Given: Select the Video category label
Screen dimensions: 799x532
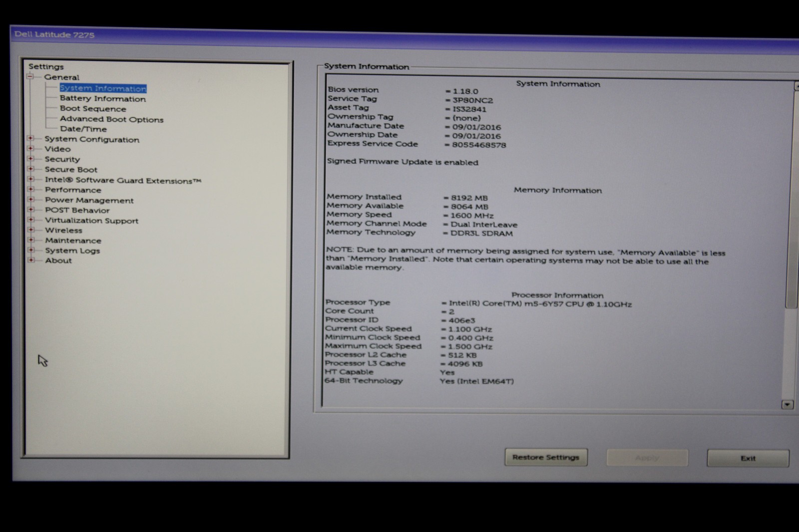Looking at the screenshot, I should [x=57, y=149].
